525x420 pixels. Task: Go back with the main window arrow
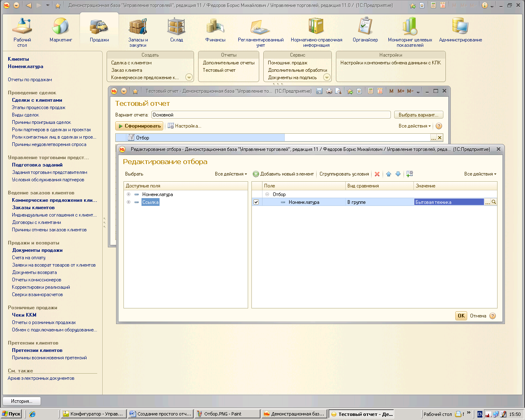[x=28, y=5]
